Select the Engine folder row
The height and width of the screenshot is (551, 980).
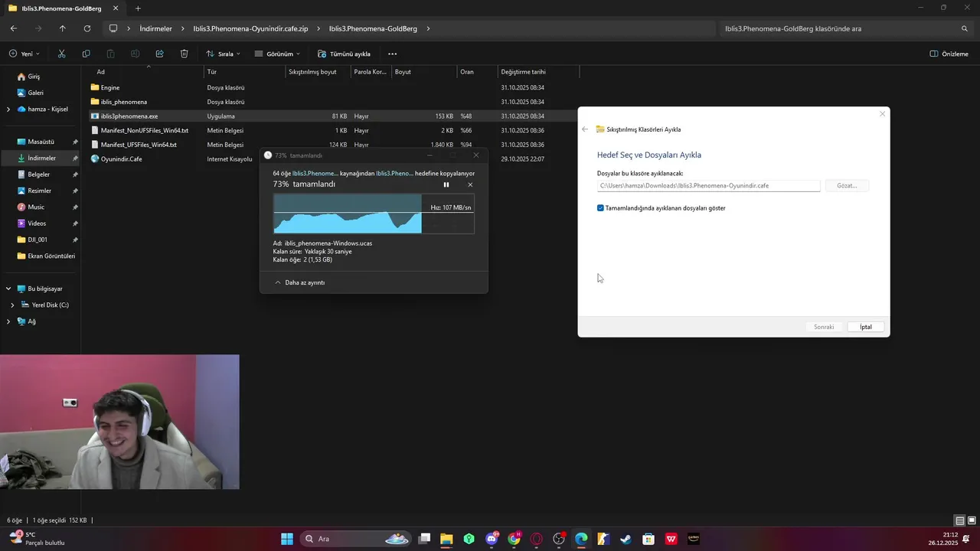tap(333, 87)
